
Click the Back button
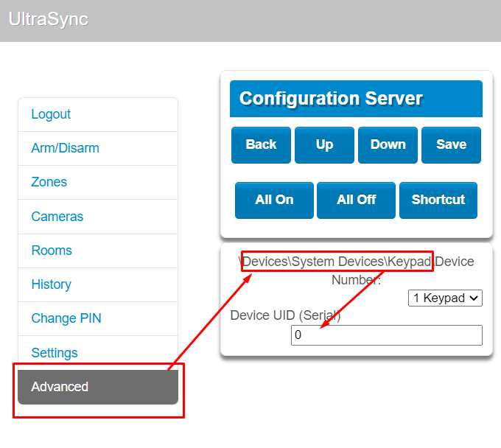(261, 144)
